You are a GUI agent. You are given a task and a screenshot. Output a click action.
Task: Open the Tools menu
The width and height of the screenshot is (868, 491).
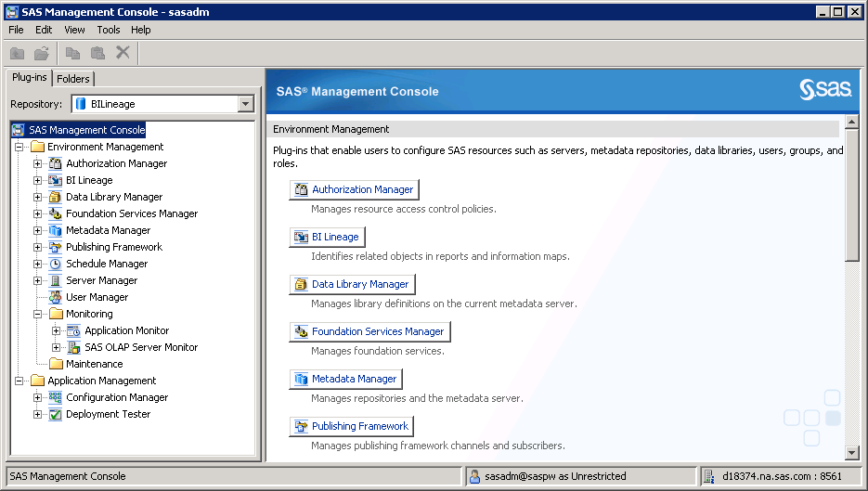coord(109,30)
